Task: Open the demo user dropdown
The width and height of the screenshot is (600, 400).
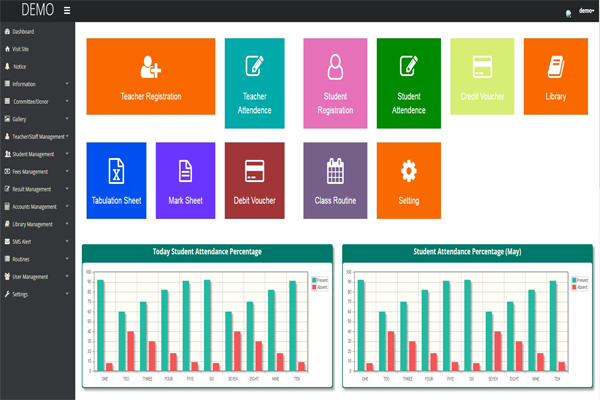Action: pyautogui.click(x=586, y=11)
